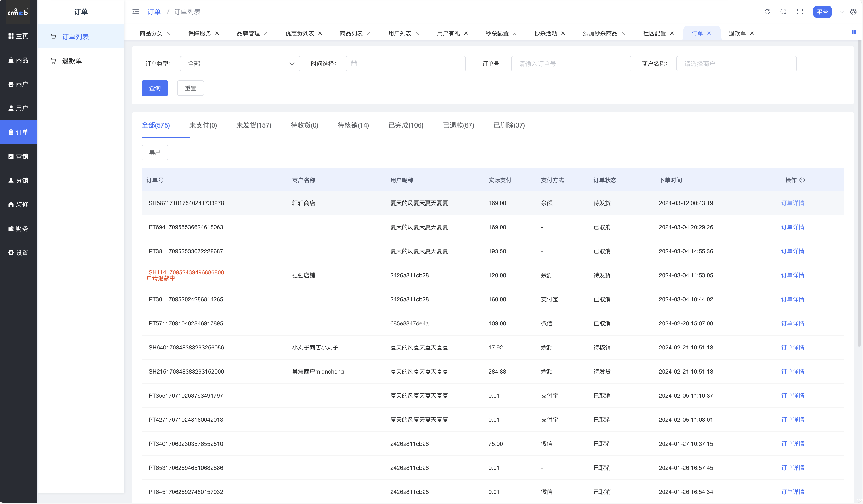
Task: Open the top-right settings gear icon
Action: point(853,12)
